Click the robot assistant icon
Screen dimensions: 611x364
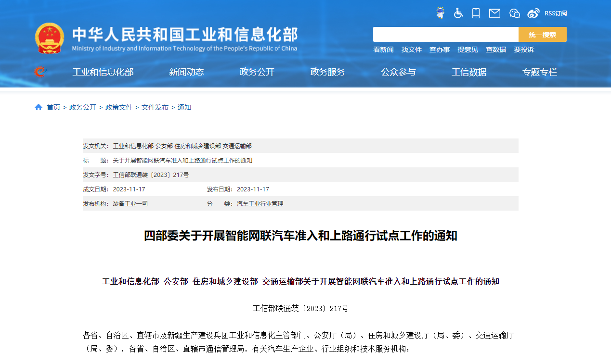(x=440, y=13)
